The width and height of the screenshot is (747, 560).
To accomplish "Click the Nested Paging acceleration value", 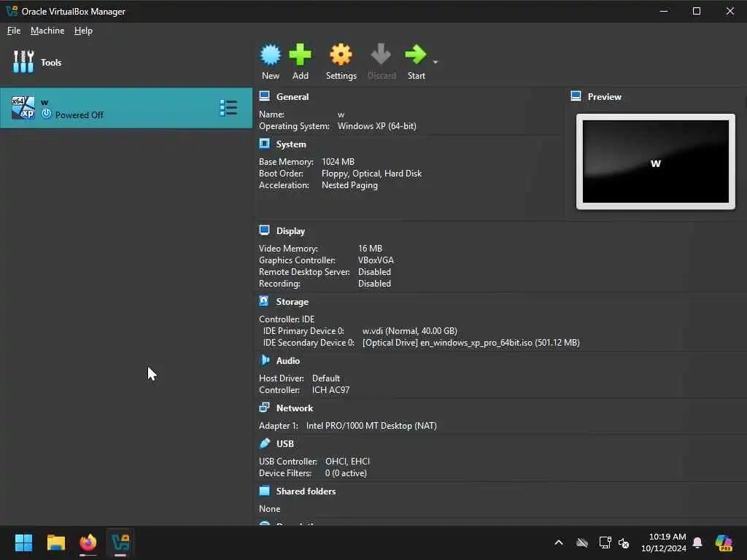I will click(349, 185).
